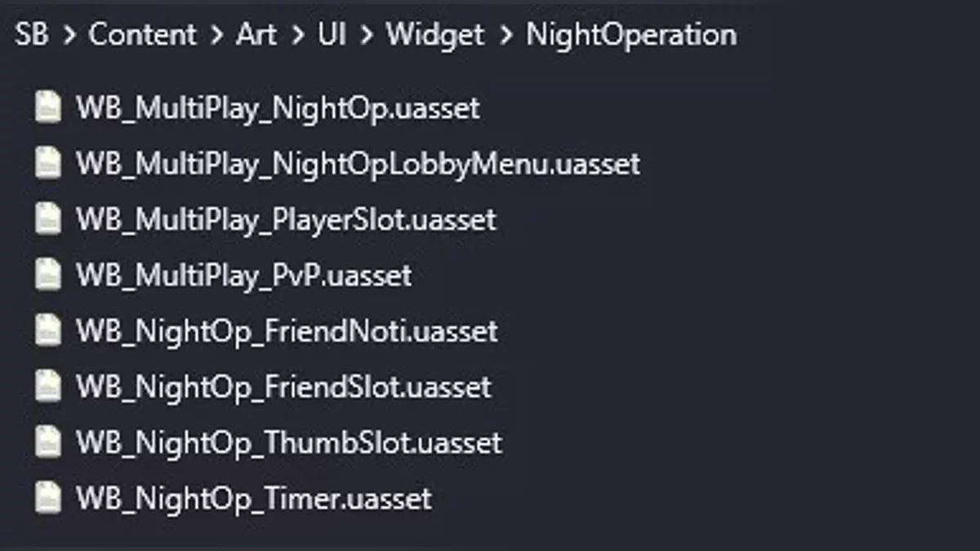Image resolution: width=980 pixels, height=551 pixels.
Task: Go to the SB root breadcrumb
Action: tap(32, 34)
